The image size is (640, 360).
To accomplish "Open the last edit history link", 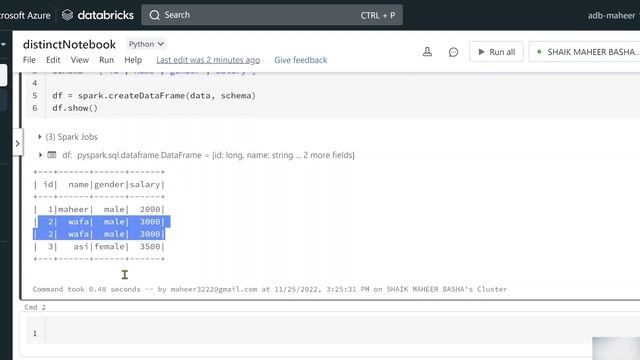I will click(208, 60).
